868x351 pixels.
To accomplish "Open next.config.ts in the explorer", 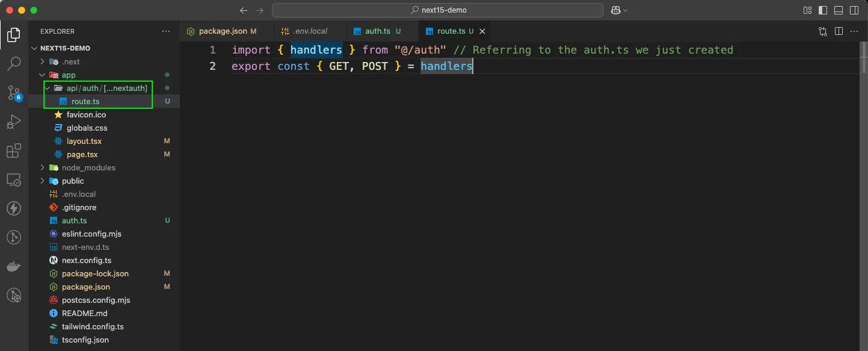I will tap(87, 260).
